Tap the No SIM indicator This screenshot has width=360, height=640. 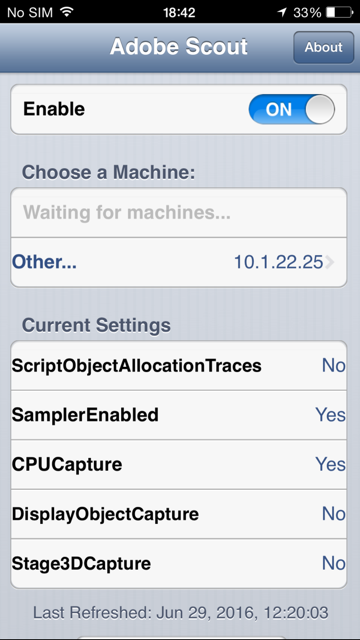pyautogui.click(x=30, y=12)
